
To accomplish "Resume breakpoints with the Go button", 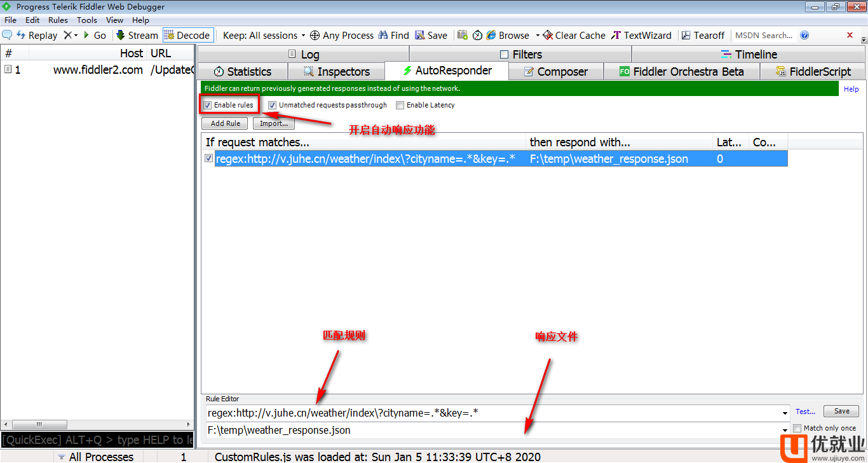I will 95,36.
